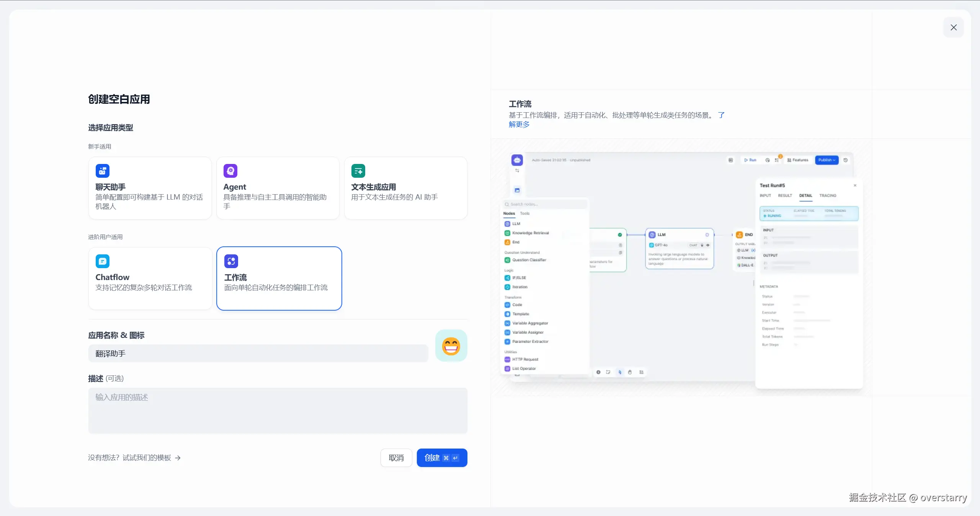Select the 聊天助手 app type card
This screenshot has width=980, height=516.
click(150, 188)
